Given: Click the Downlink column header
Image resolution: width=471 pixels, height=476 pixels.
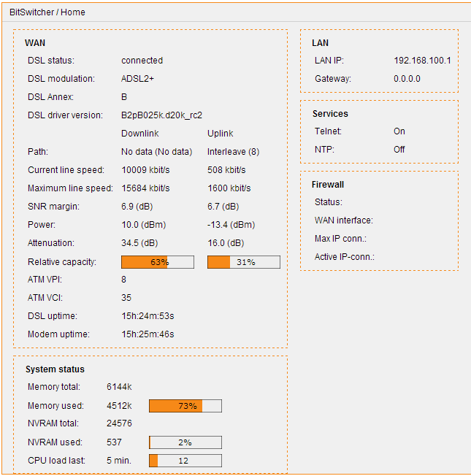Looking at the screenshot, I should [x=140, y=134].
